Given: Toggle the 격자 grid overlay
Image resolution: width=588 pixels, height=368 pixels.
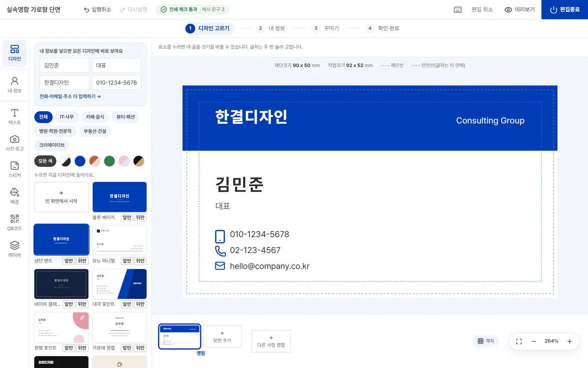Looking at the screenshot, I should pos(486,341).
